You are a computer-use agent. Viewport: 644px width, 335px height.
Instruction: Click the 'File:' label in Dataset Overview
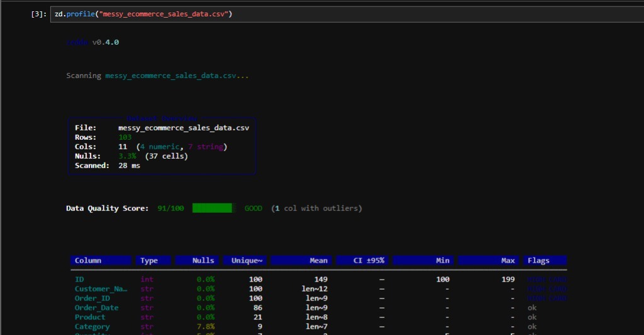coord(86,128)
